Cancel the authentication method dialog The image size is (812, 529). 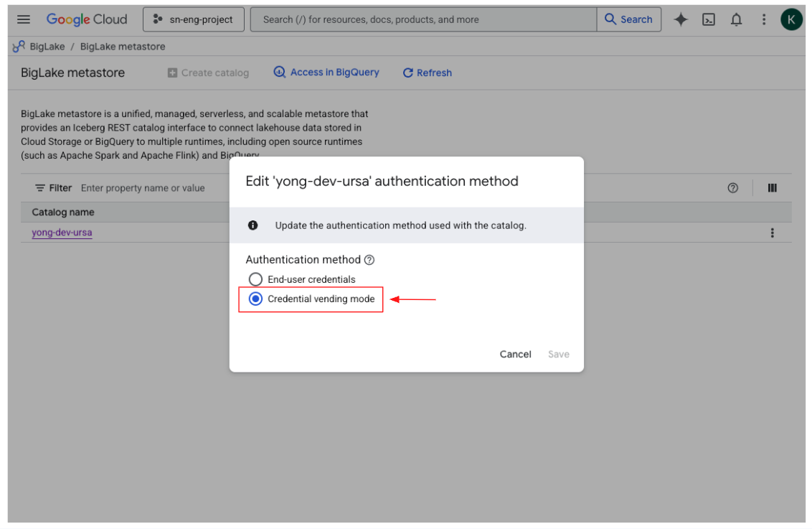coord(515,354)
